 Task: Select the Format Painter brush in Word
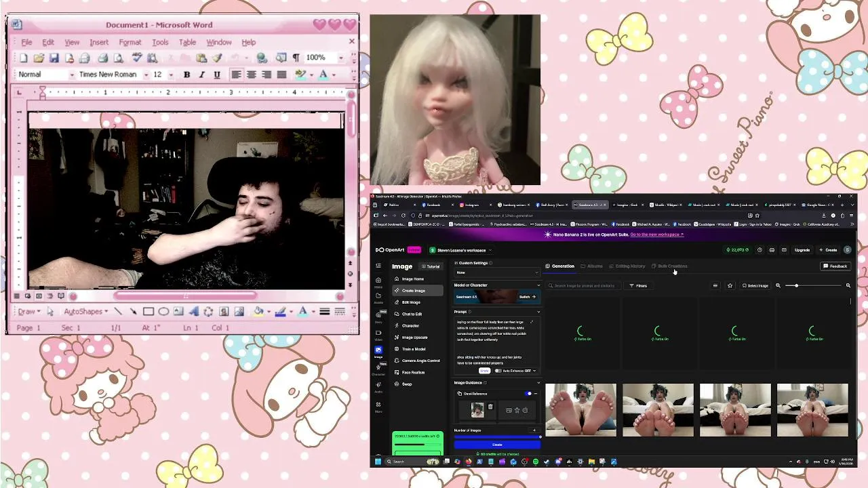216,58
